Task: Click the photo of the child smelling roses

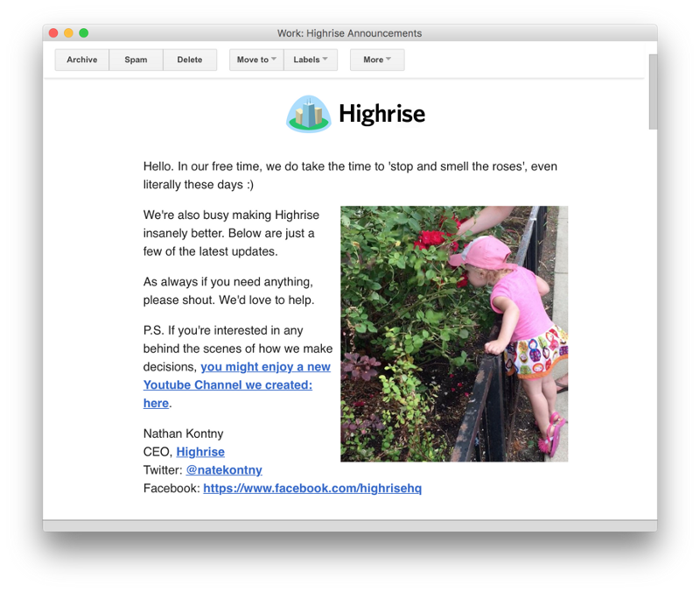Action: point(454,334)
